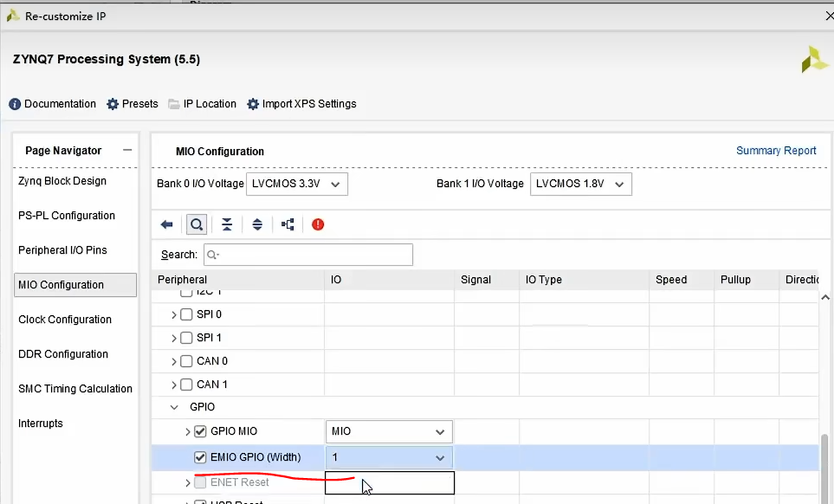The width and height of the screenshot is (834, 504).
Task: Click the vertical scrollbar thumb of the table
Action: tap(825, 468)
